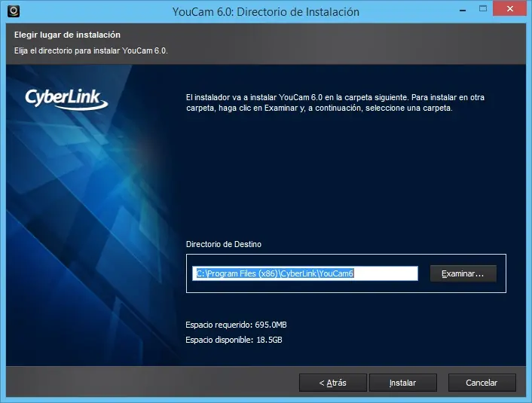532x403 pixels.
Task: Click the 'Directorio de Destino' label
Action: (224, 244)
